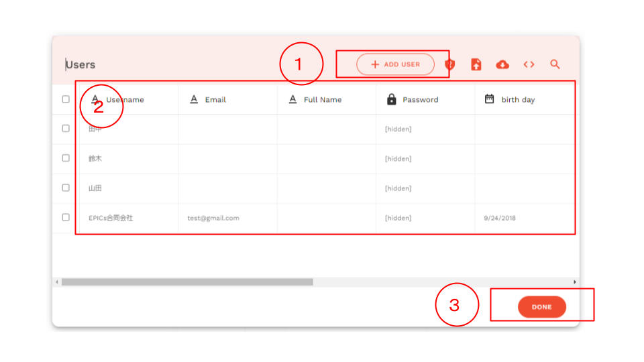The height and width of the screenshot is (362, 644).
Task: Click the text type icon beside Full Name
Action: [292, 99]
